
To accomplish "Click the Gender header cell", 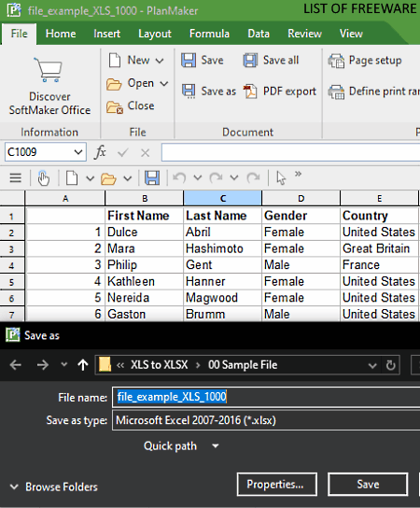I will (x=301, y=216).
